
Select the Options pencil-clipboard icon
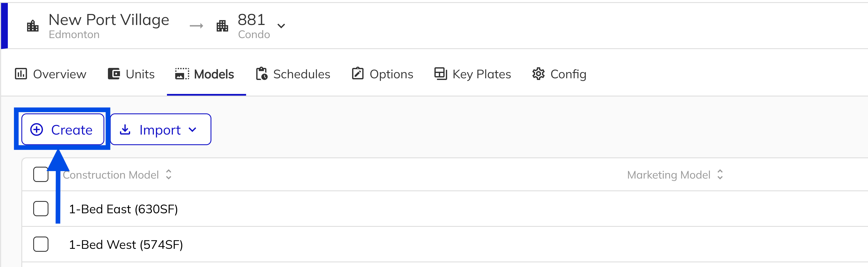tap(358, 74)
